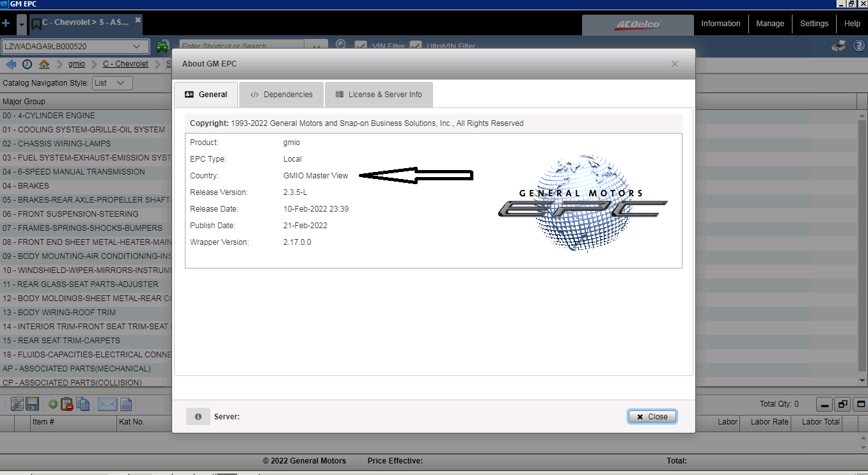Close the About GM EPC dialog with X
This screenshot has width=868, height=475.
click(675, 64)
